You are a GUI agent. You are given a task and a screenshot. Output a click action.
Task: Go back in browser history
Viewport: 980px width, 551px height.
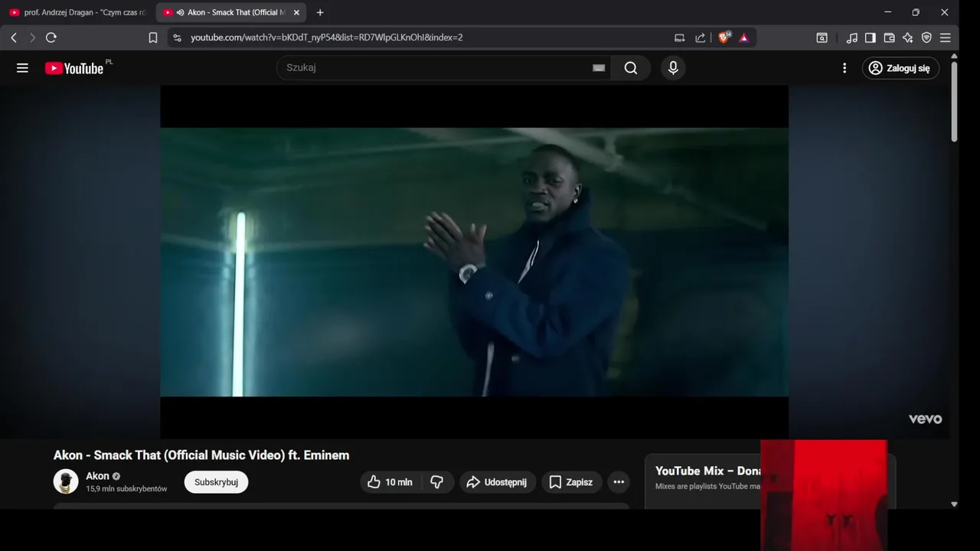14,37
